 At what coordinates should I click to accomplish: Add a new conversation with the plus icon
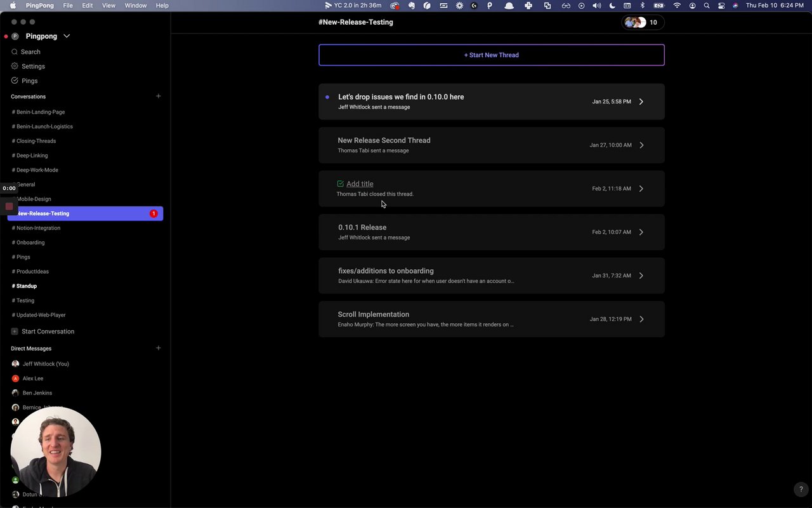159,97
